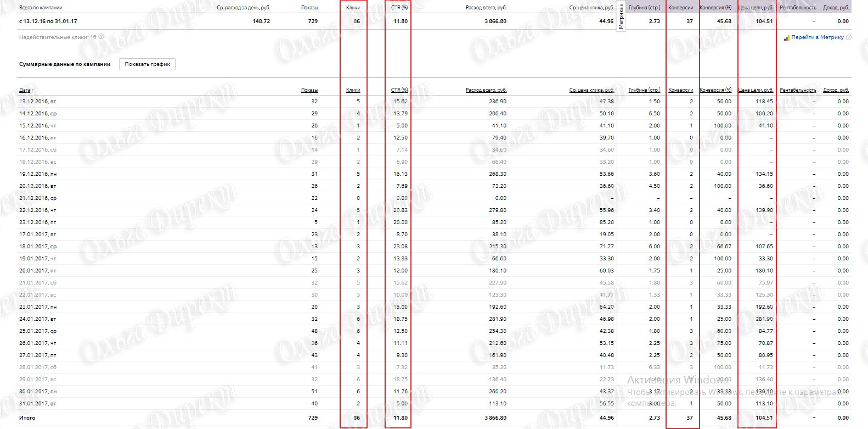Screen dimensions: 868x429
Task: Click the 148.72 average daily spend value
Action: 261,21
